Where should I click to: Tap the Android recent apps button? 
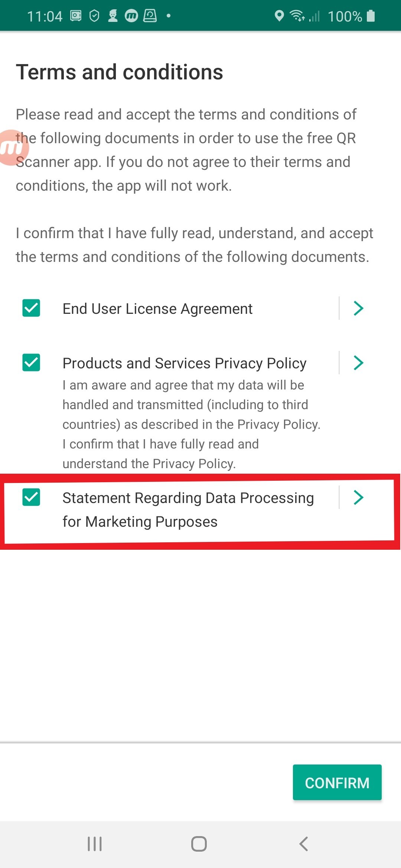(95, 844)
